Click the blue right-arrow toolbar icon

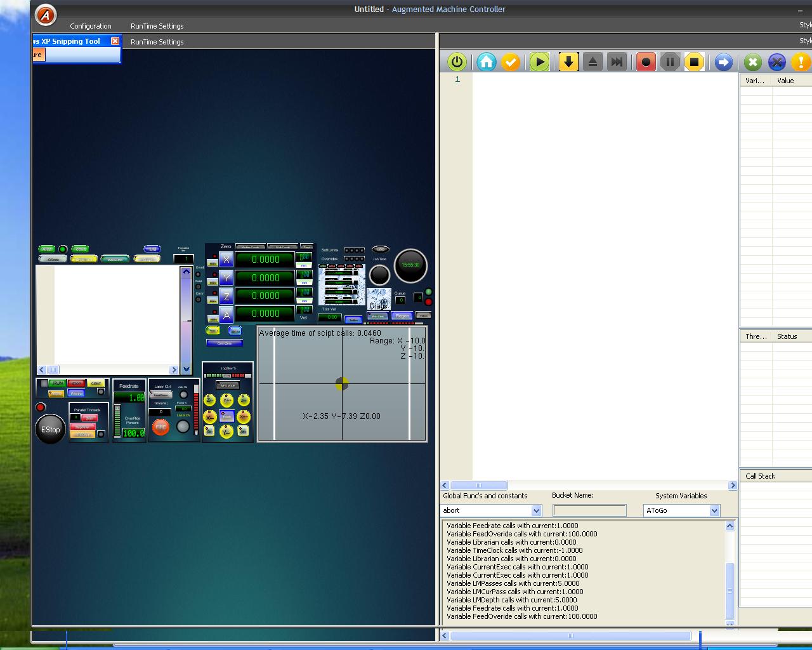click(723, 62)
